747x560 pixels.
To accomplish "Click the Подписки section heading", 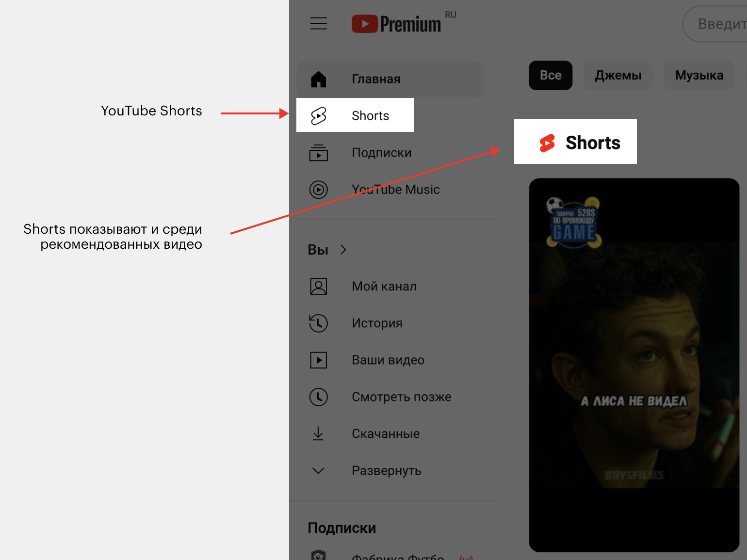I will (342, 528).
